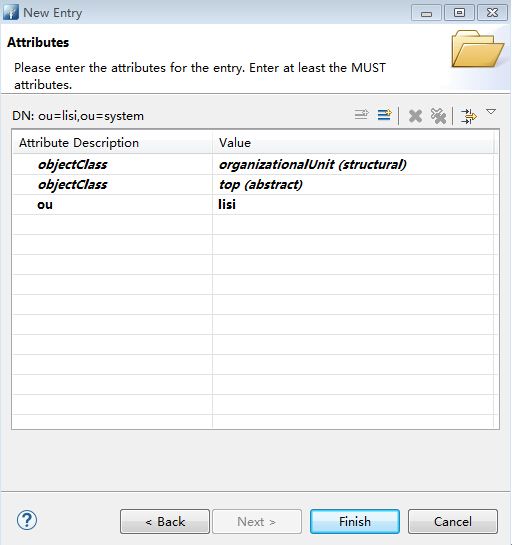Select the ou attribute name cell
This screenshot has width=512, height=545.
click(112, 204)
